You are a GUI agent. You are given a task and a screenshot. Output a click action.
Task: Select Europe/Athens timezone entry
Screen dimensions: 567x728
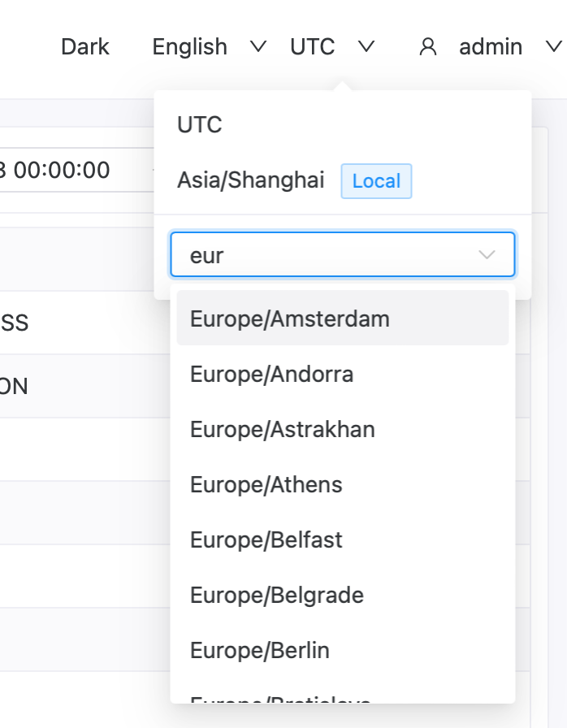coord(266,485)
